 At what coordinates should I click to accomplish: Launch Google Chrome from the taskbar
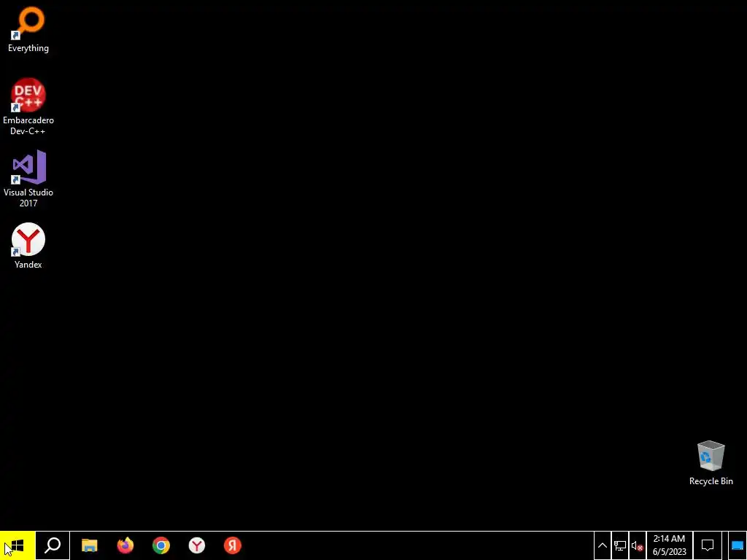[x=161, y=545]
